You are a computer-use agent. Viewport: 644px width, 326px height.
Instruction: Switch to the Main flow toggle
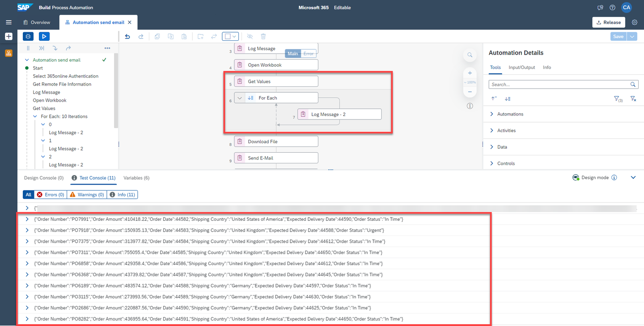293,54
